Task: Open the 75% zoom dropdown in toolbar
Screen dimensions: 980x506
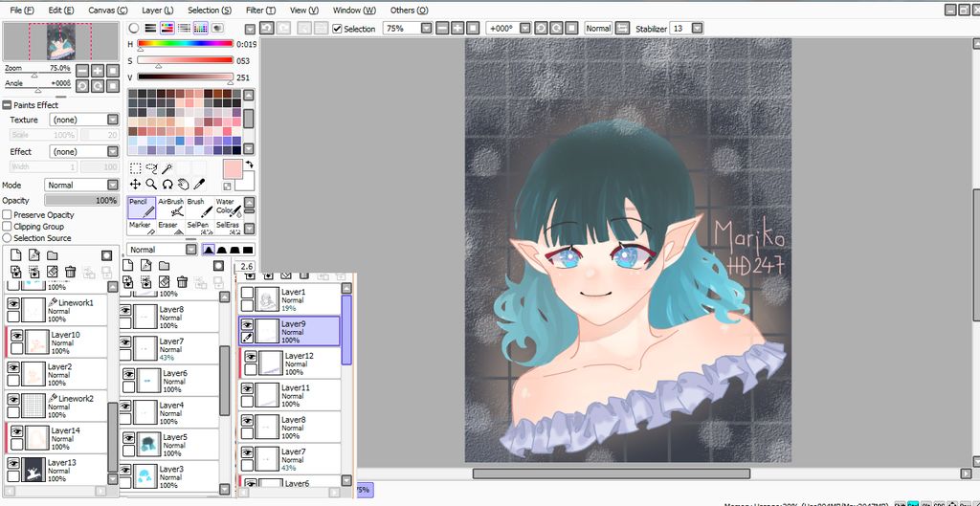Action: tap(426, 28)
